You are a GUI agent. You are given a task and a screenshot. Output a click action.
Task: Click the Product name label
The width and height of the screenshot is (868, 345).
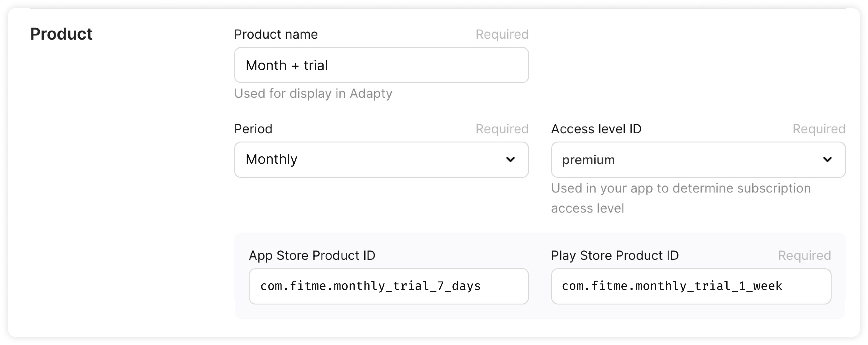(x=276, y=34)
